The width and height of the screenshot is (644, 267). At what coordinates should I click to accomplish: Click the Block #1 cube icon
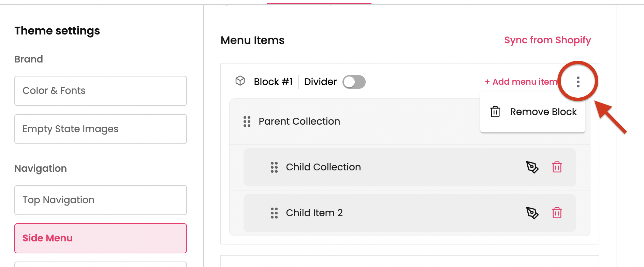pyautogui.click(x=240, y=81)
